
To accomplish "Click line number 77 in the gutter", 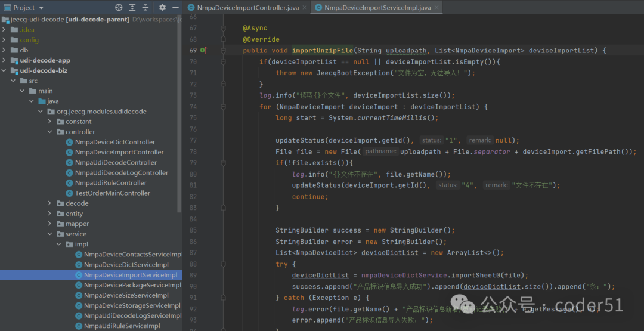I will click(193, 140).
